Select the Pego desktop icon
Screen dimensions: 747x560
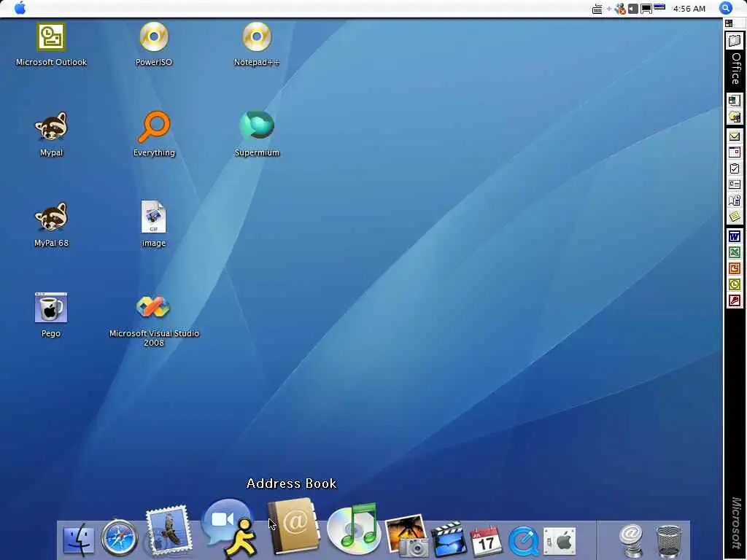51,315
